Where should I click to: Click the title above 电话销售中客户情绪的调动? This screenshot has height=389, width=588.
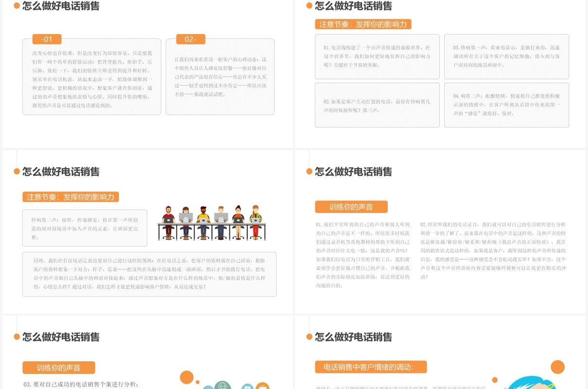[353, 337]
